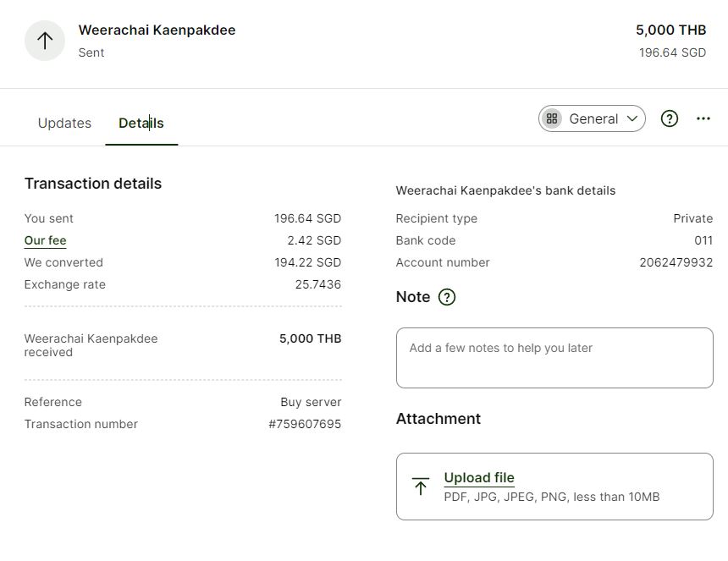Viewport: 728px width, 561px height.
Task: Click the transaction number #759607695
Action: pos(305,424)
